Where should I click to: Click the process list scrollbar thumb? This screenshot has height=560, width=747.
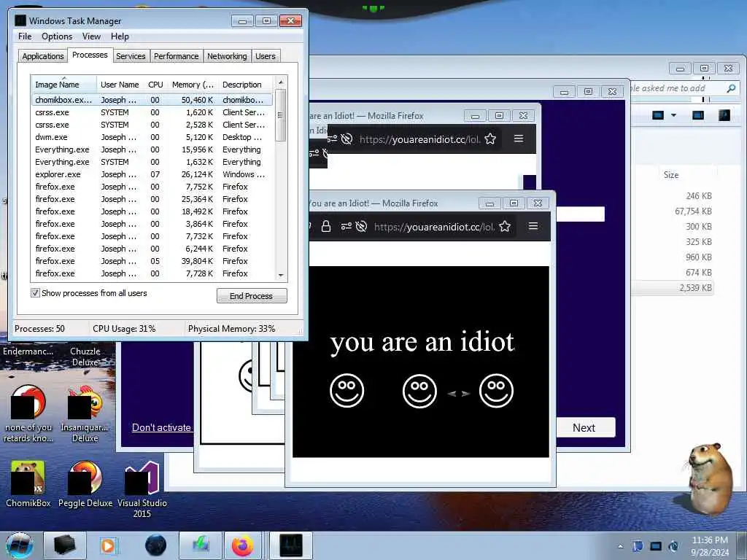(281, 114)
